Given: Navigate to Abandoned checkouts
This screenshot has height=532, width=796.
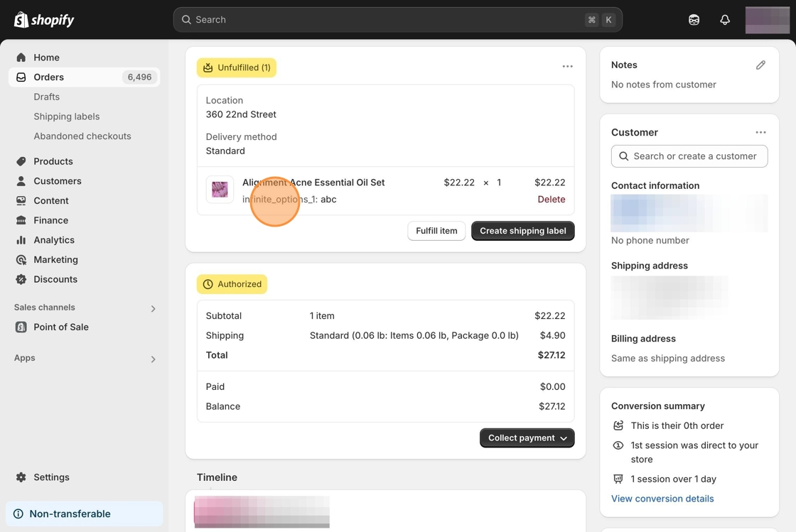Looking at the screenshot, I should pyautogui.click(x=82, y=136).
